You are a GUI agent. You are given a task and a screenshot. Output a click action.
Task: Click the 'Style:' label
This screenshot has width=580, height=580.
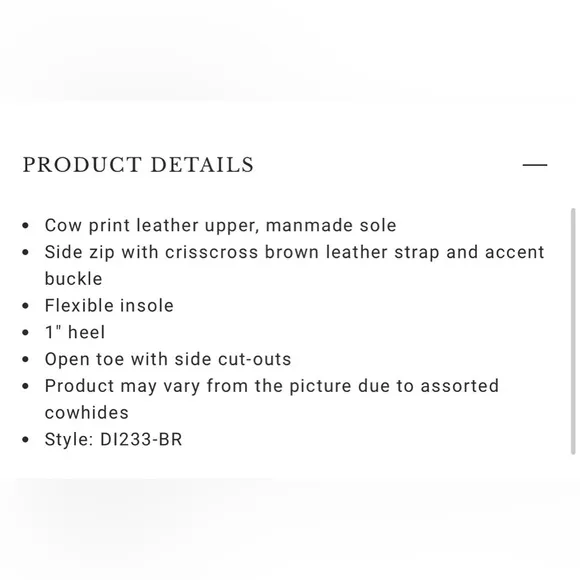69,439
